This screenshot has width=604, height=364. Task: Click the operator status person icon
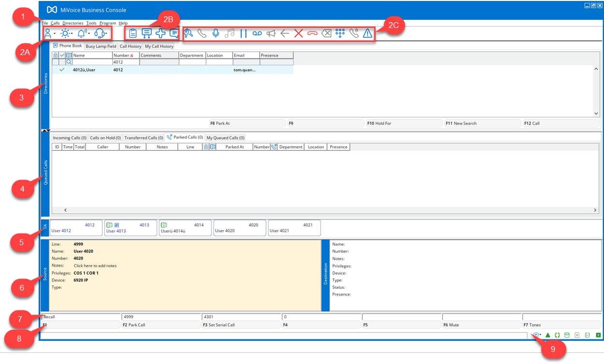coord(48,33)
